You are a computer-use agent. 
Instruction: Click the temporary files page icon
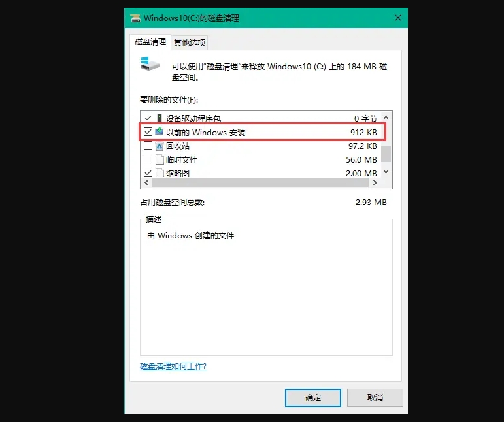(160, 159)
